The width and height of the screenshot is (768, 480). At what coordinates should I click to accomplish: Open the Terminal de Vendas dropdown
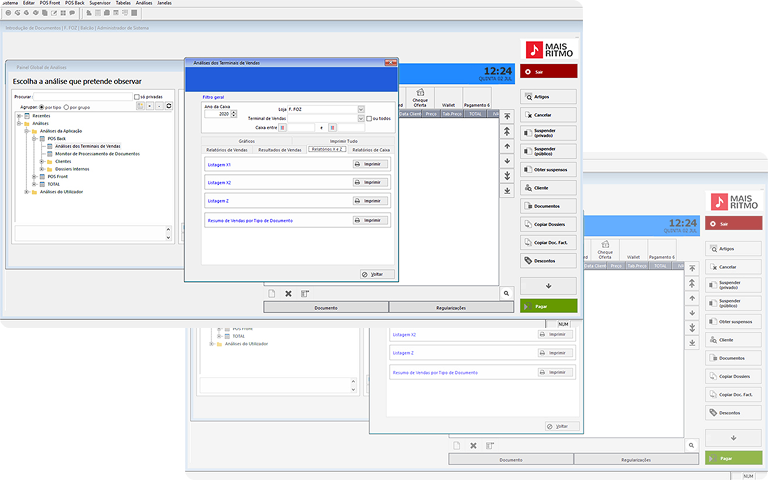pyautogui.click(x=360, y=118)
